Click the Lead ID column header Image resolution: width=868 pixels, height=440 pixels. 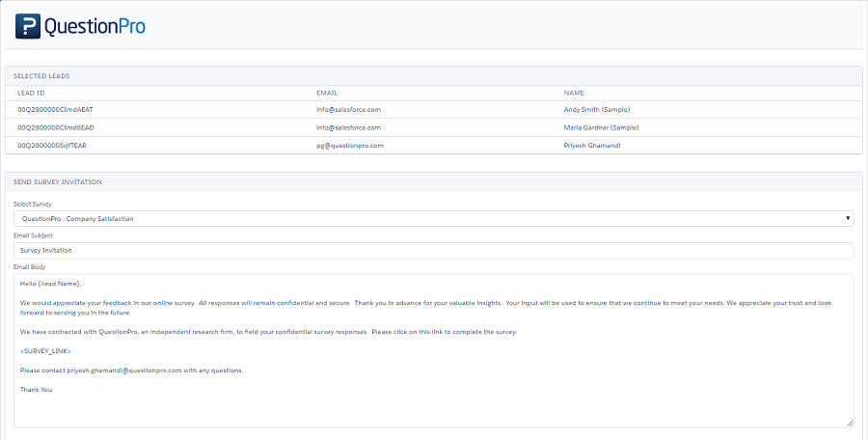pos(31,93)
